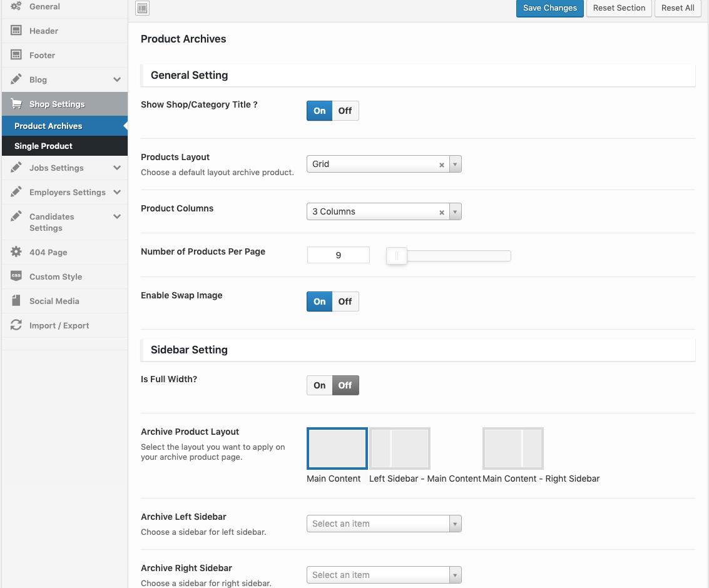Click the Footer layout icon in sidebar
Image resolution: width=709 pixels, height=588 pixels.
[x=16, y=55]
